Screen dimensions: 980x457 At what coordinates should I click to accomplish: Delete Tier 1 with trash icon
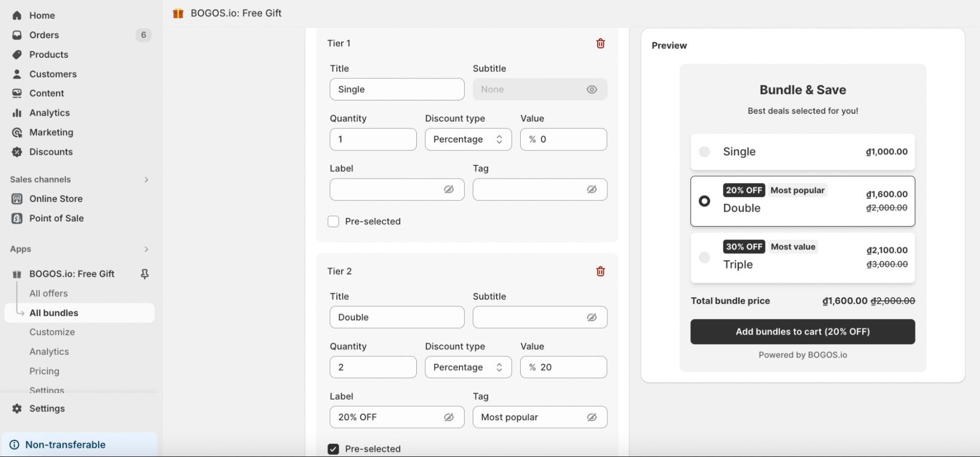(x=600, y=44)
